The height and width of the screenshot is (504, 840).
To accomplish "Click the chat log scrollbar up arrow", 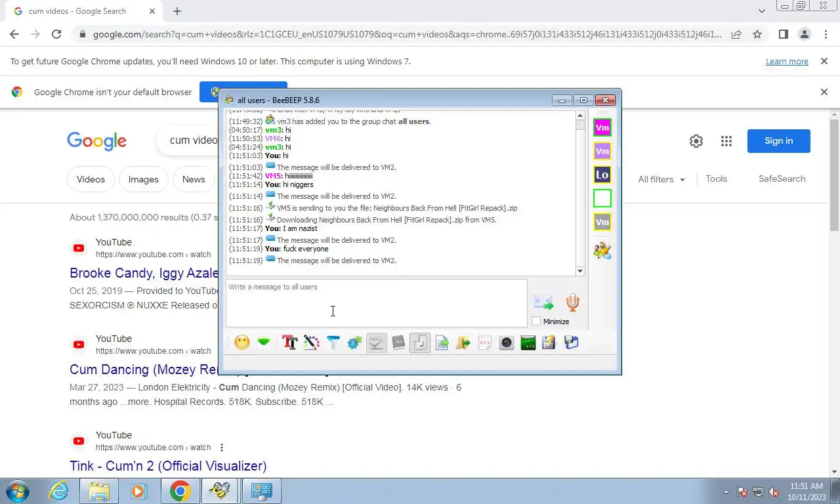I will 580,116.
